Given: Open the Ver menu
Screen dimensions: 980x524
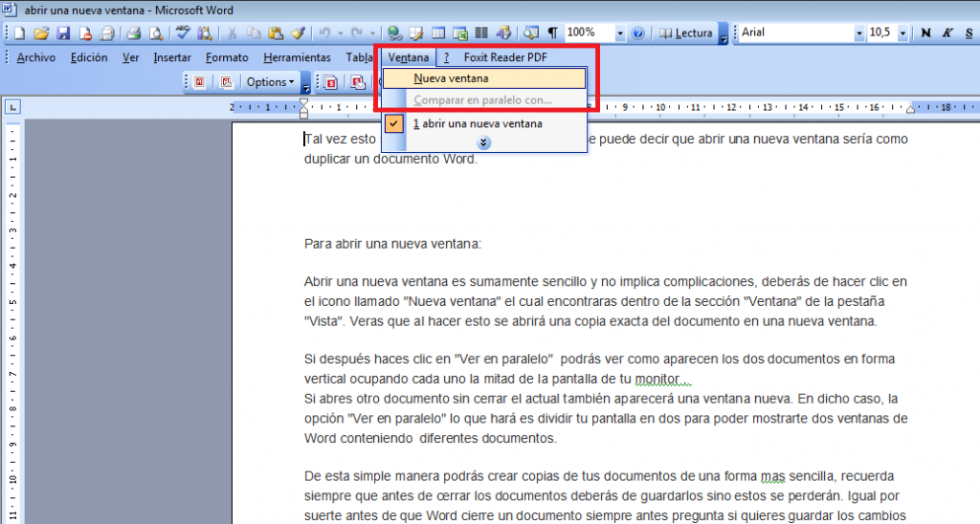Looking at the screenshot, I should [x=130, y=57].
